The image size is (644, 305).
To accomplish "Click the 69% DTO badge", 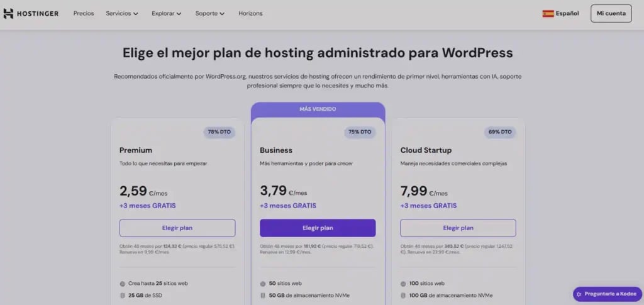I will tap(500, 132).
